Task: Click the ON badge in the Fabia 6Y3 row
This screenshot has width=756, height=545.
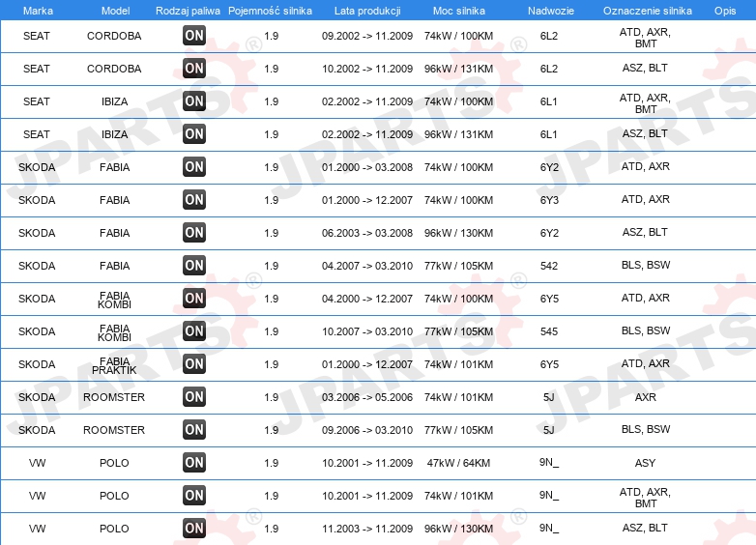Action: [x=194, y=200]
